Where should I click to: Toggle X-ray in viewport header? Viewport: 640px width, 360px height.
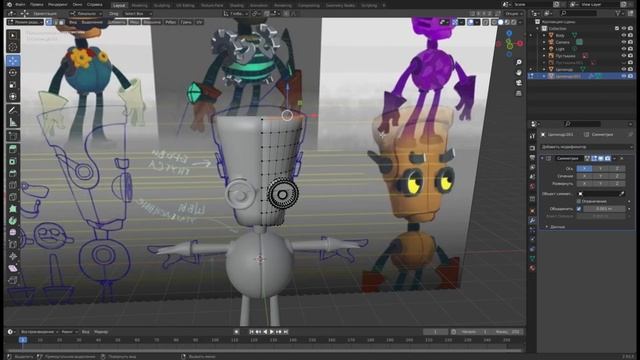[x=486, y=22]
